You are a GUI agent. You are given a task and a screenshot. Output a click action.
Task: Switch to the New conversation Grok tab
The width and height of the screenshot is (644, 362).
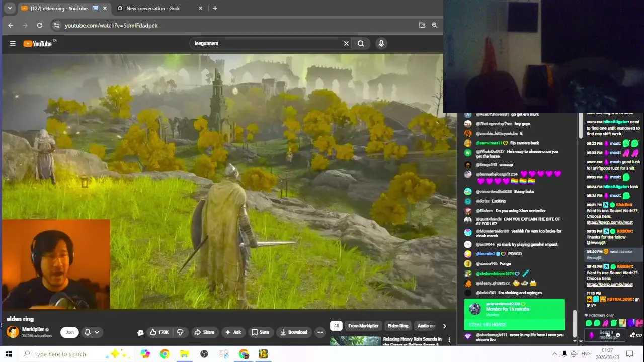coord(153,8)
